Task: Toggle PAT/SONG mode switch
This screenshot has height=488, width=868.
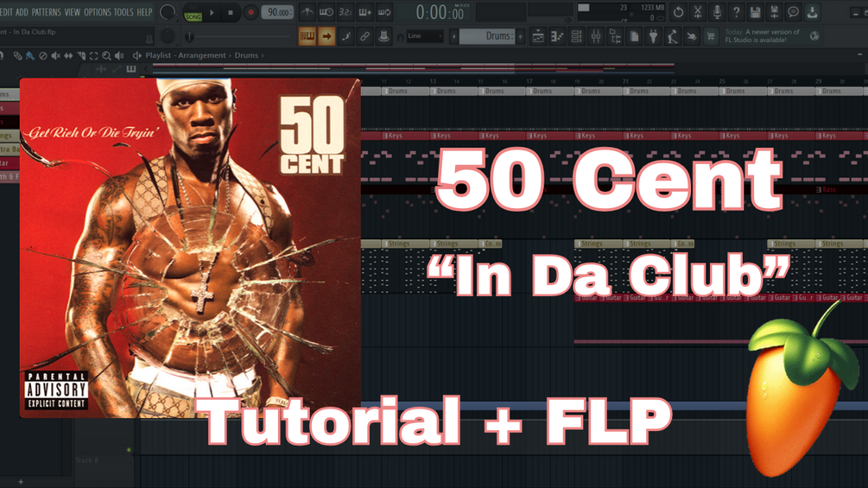Action: (x=193, y=12)
